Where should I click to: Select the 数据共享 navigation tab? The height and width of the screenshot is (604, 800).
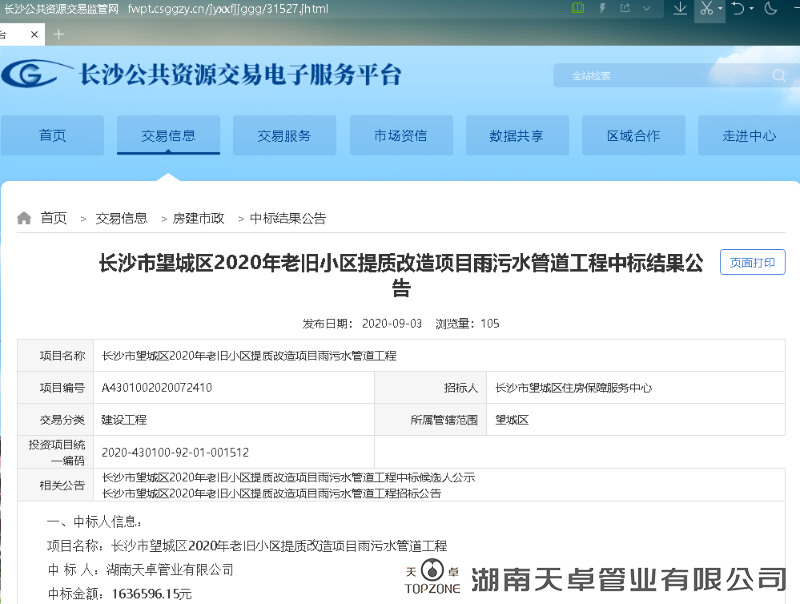517,136
